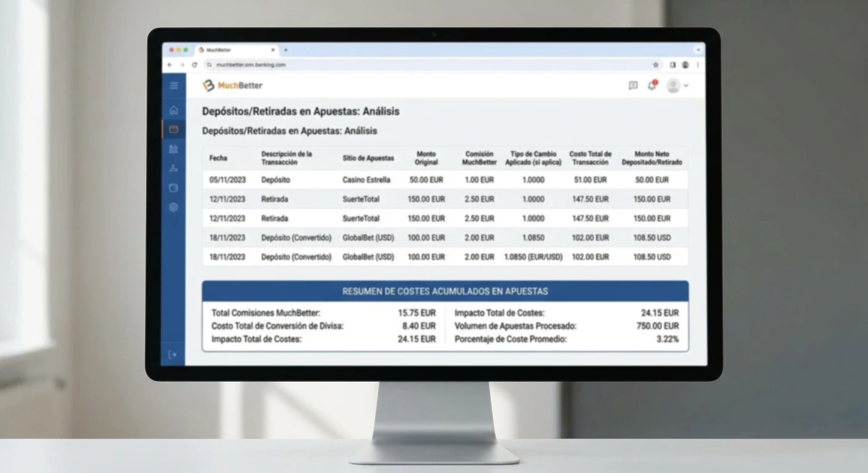Click the Fecha column header

click(x=218, y=158)
